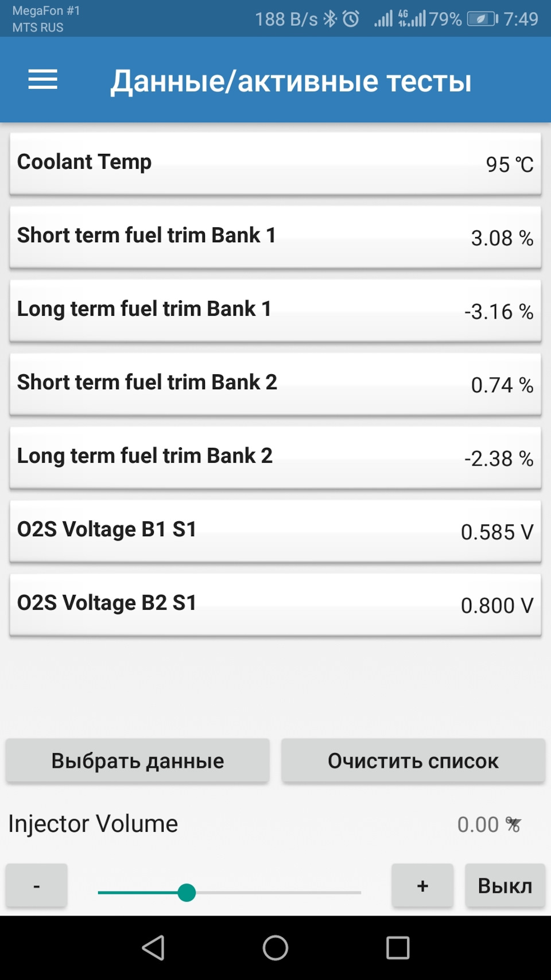
Task: Tap the Android back navigation icon
Action: (153, 947)
